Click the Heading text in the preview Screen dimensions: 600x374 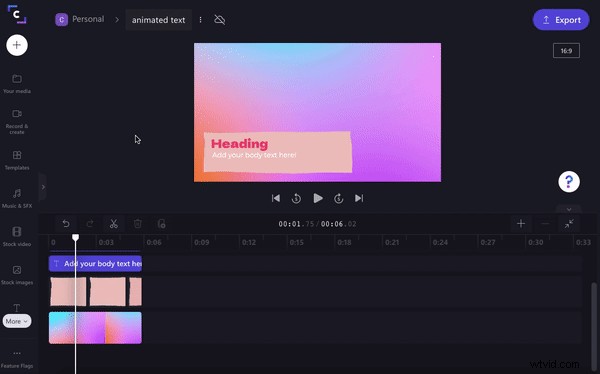(240, 144)
